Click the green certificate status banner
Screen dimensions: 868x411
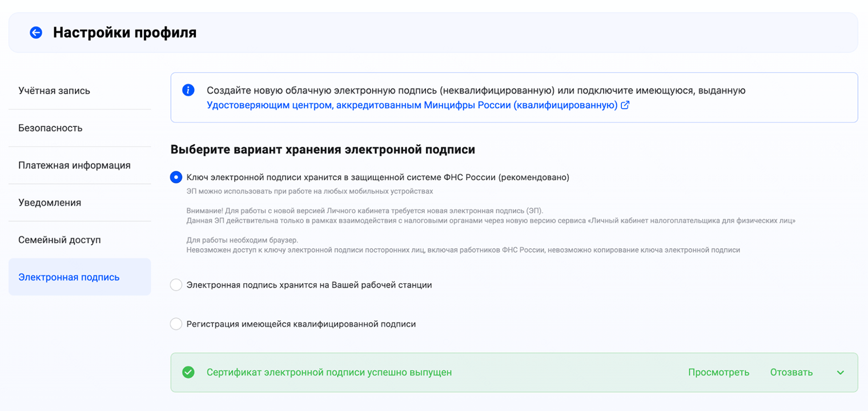coord(514,372)
